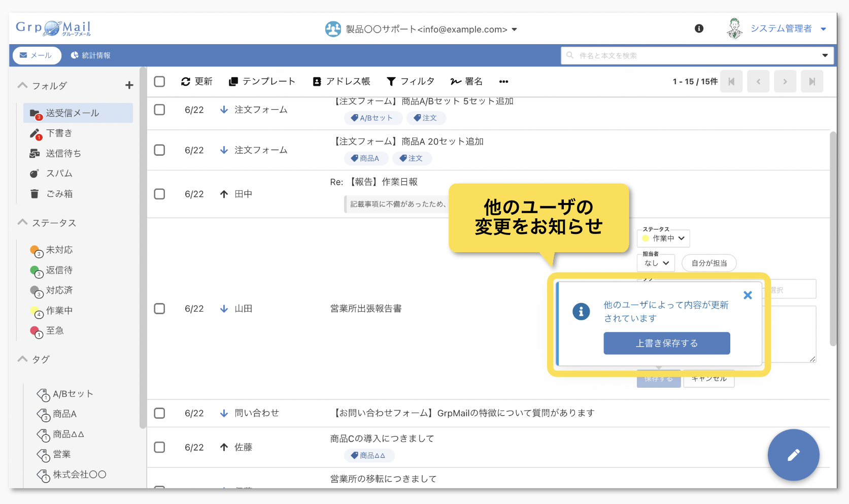849x504 pixels.
Task: Open the 担当者 なし dropdown
Action: click(x=656, y=263)
